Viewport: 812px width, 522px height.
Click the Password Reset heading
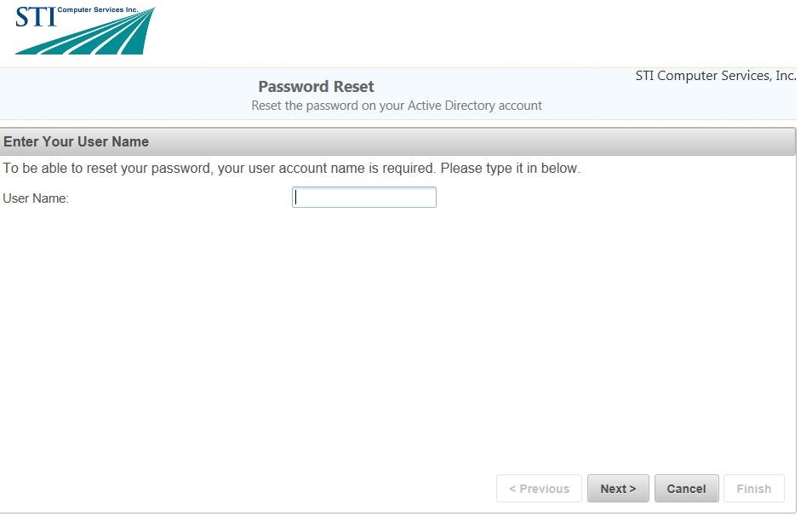316,87
